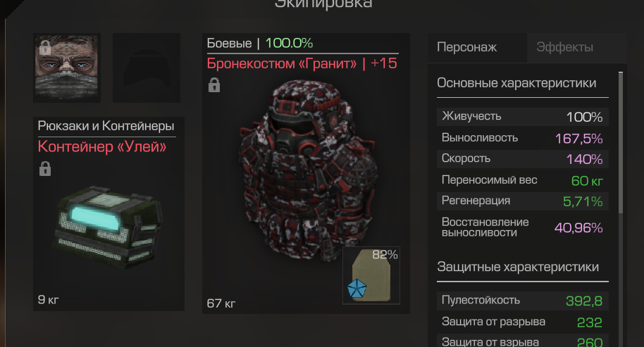Click the Бронекостюм «Гранит» +15 title

click(302, 63)
